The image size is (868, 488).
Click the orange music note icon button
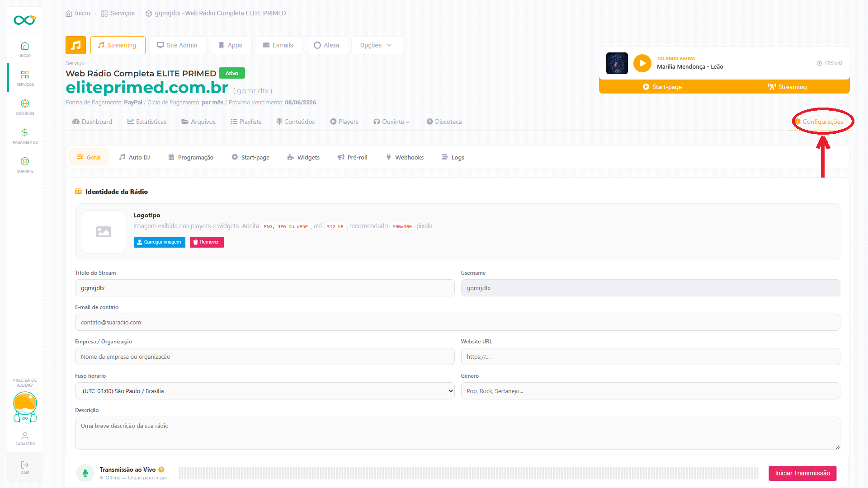75,45
